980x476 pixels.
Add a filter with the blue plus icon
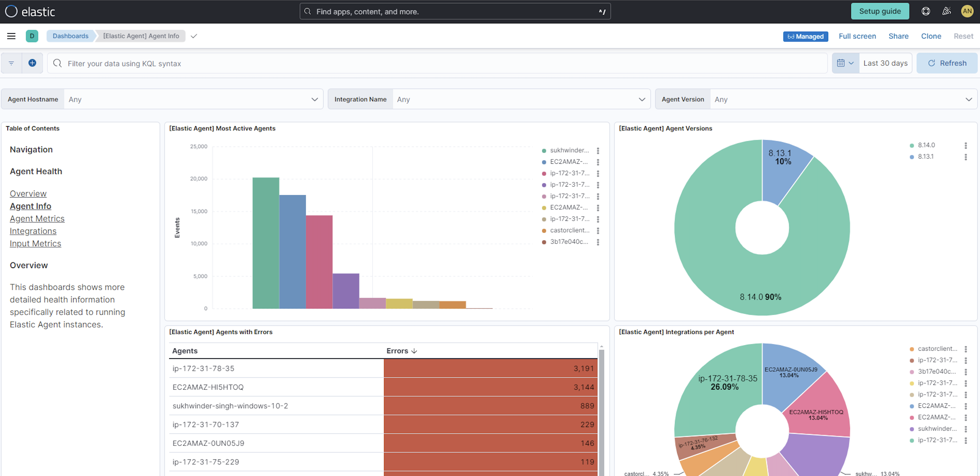point(32,63)
